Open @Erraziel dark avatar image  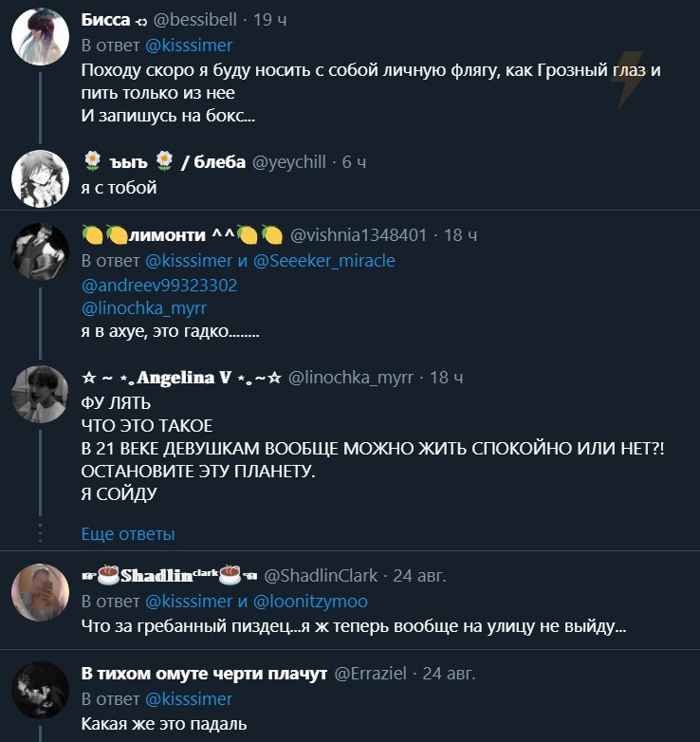pos(40,690)
